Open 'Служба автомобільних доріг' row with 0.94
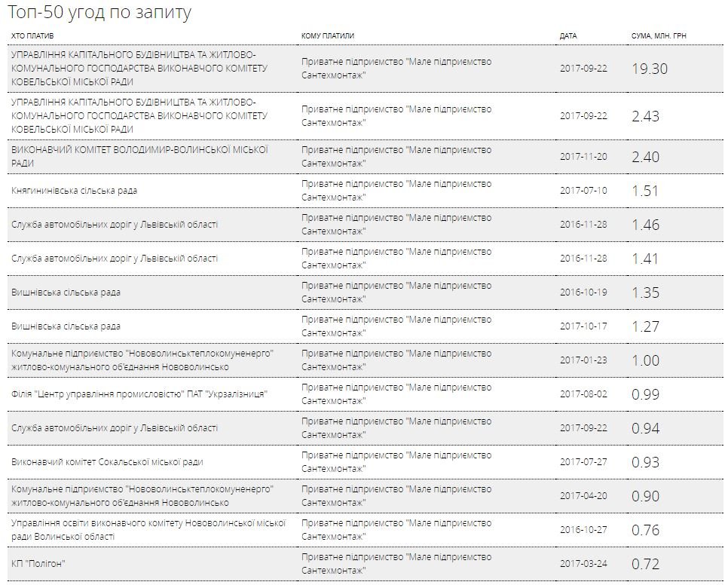This screenshot has width=728, height=585. click(x=115, y=428)
